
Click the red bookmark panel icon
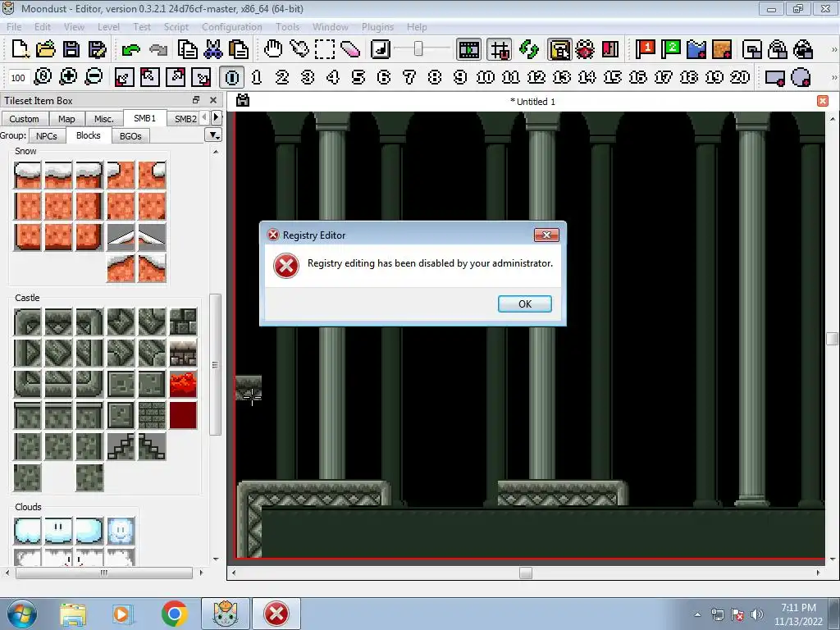[610, 49]
